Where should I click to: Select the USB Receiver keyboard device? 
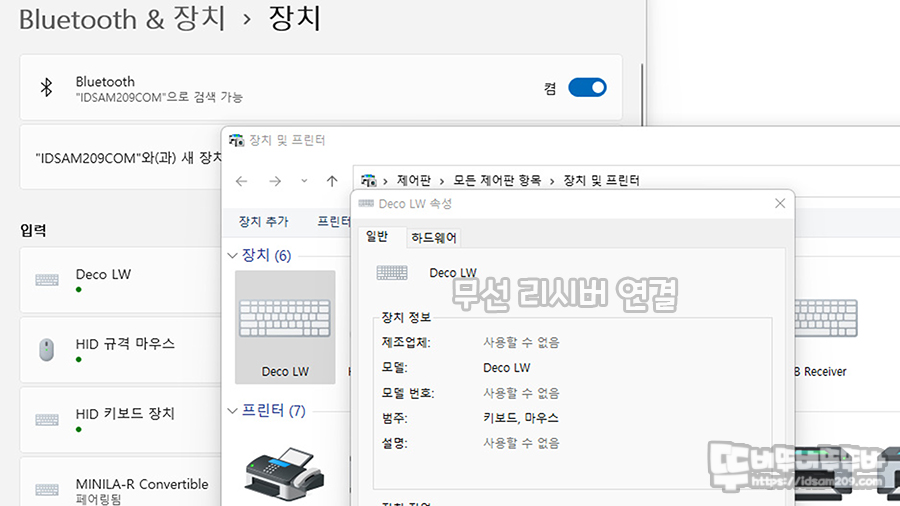(825, 336)
